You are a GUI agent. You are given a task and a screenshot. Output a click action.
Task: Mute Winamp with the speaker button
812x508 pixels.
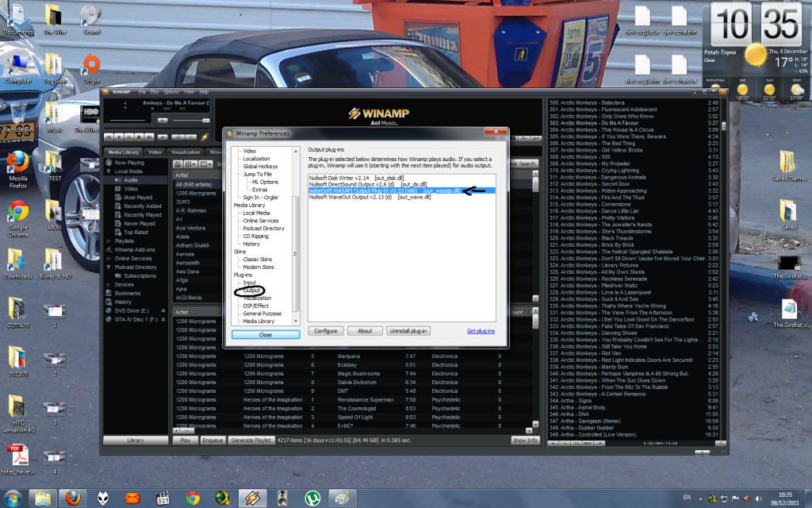point(163,121)
